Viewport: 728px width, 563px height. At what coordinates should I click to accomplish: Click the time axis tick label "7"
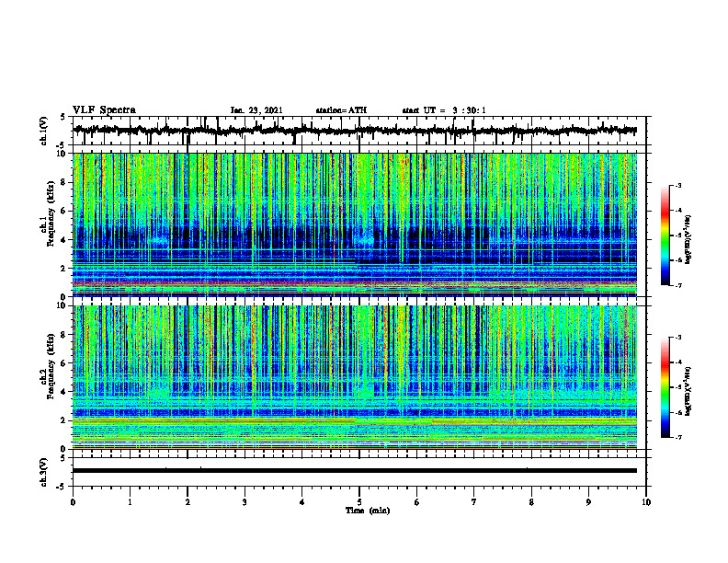(474, 502)
